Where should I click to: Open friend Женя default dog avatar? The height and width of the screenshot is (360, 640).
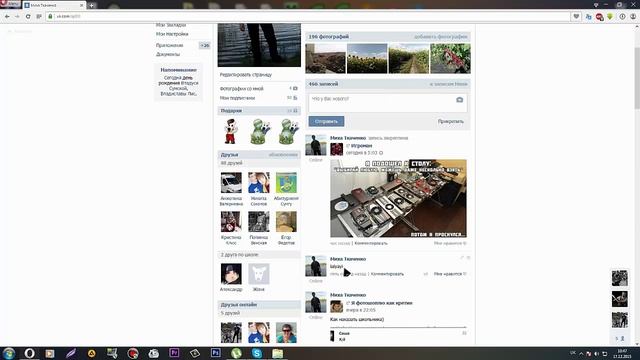(259, 273)
